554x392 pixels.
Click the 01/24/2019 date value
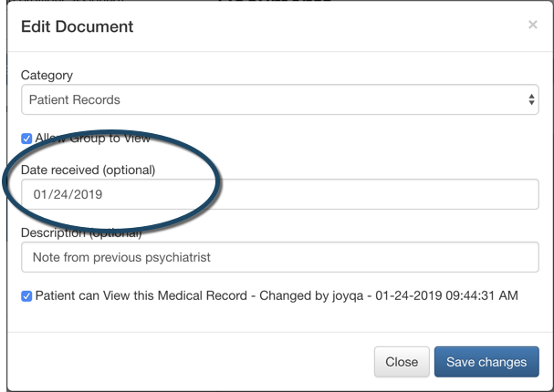(x=68, y=194)
